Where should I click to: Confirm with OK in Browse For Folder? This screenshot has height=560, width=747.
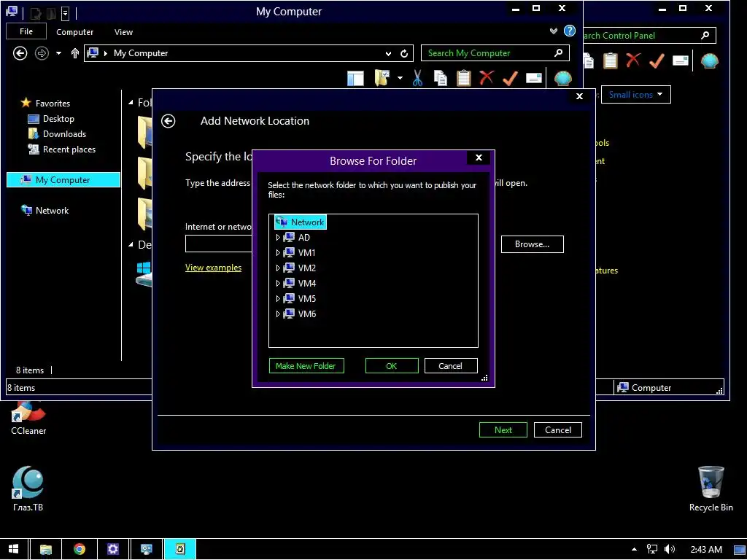pyautogui.click(x=392, y=366)
